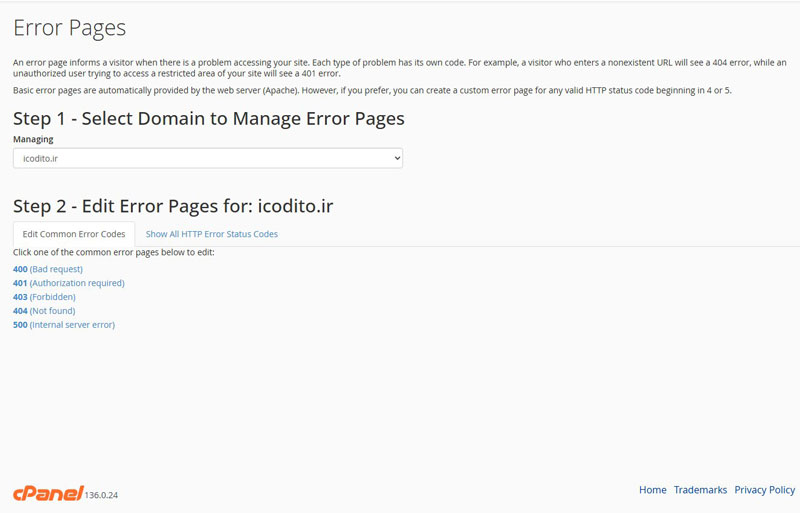The height and width of the screenshot is (513, 800).
Task: Edit the 404 (Not found) error page
Action: 44,310
